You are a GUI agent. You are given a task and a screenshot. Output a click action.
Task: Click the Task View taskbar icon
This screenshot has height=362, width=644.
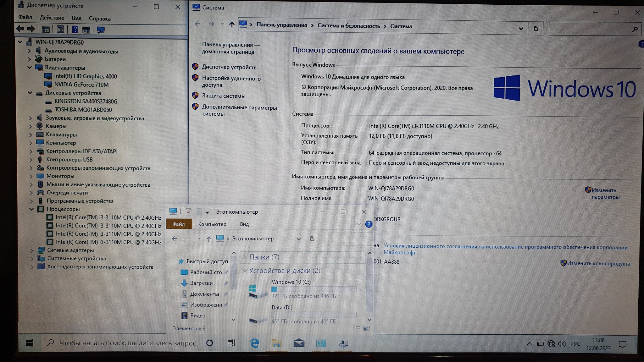pyautogui.click(x=231, y=343)
